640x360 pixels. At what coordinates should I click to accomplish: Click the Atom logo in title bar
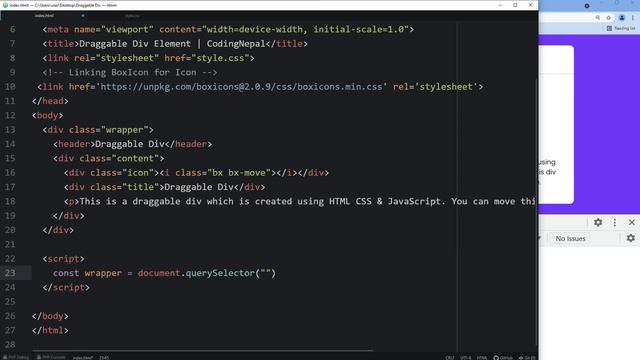pos(5,5)
